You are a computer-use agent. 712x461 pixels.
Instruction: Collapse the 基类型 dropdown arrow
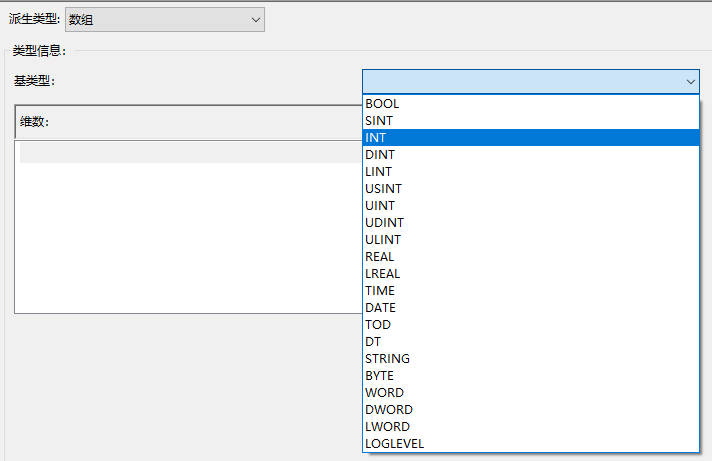[690, 81]
